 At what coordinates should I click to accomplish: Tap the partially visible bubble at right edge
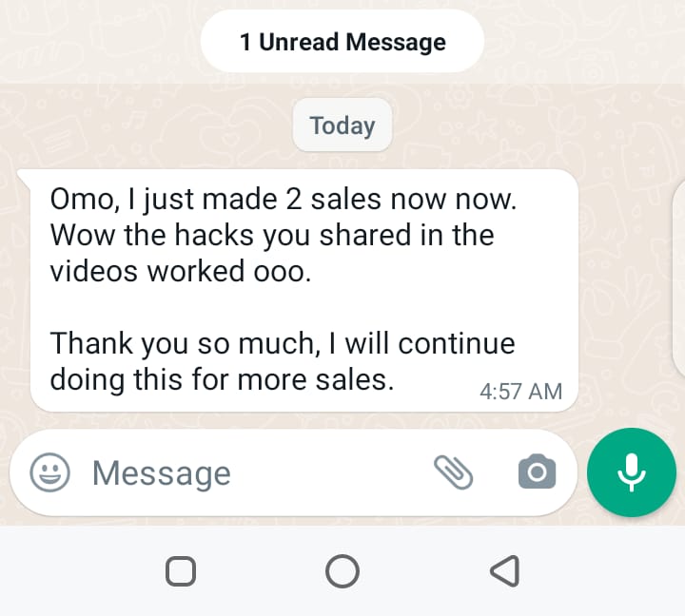coord(678,279)
